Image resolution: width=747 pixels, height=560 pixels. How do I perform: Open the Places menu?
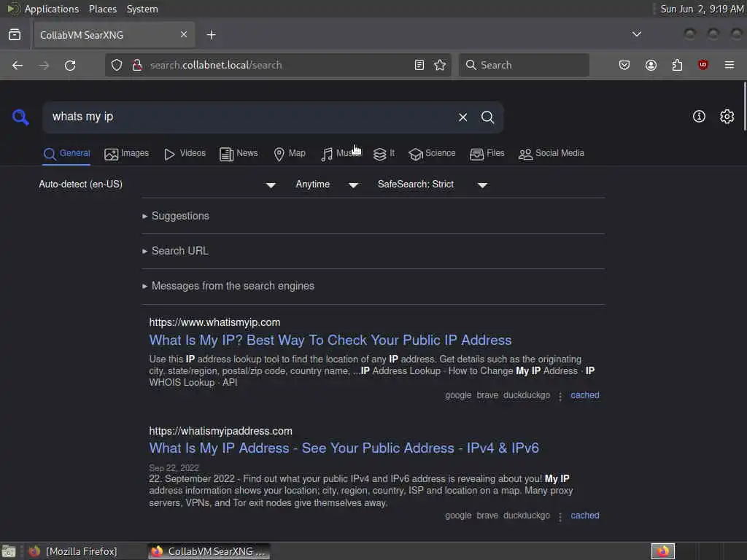click(102, 9)
